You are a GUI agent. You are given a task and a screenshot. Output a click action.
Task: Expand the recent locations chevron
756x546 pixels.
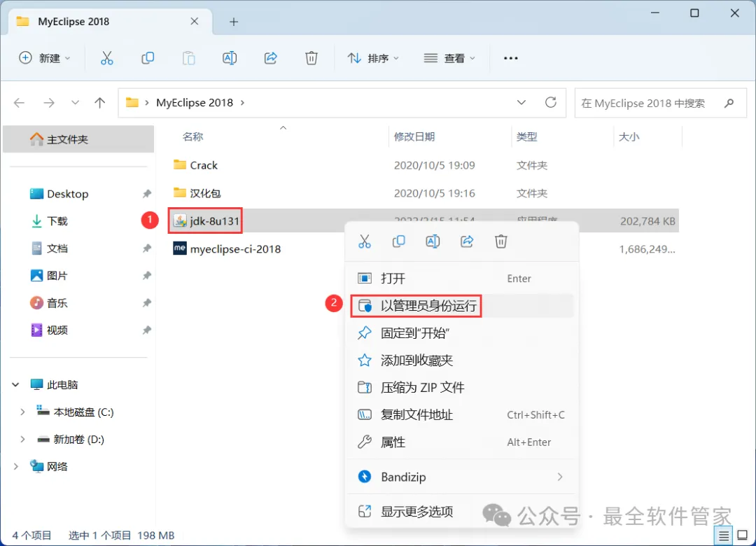pos(75,103)
